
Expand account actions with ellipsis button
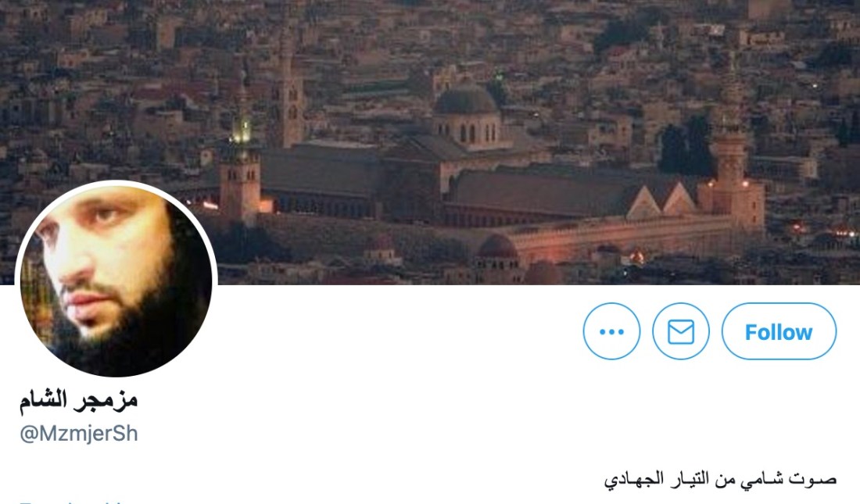[x=611, y=331]
